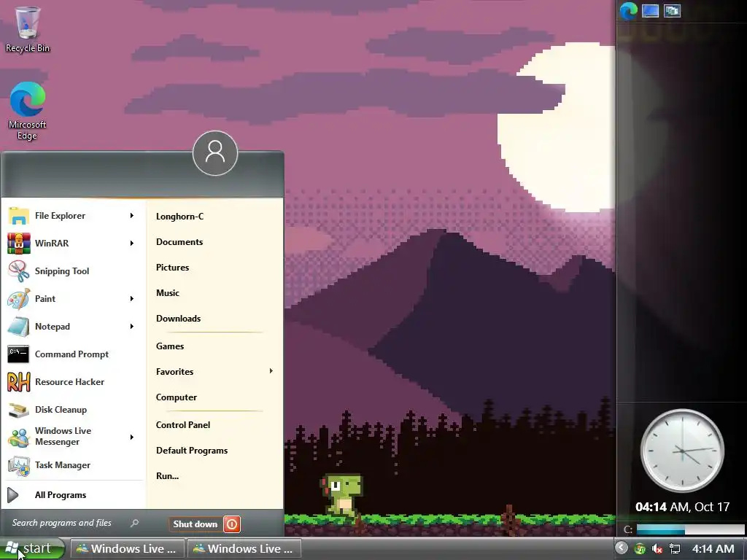The width and height of the screenshot is (747, 560).
Task: Click the switch windows icon in the sidebar
Action: tap(672, 10)
